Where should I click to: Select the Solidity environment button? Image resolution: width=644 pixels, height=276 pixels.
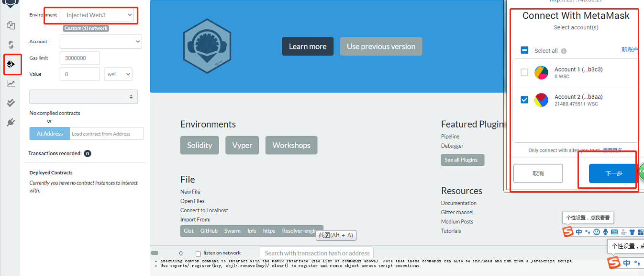(200, 145)
